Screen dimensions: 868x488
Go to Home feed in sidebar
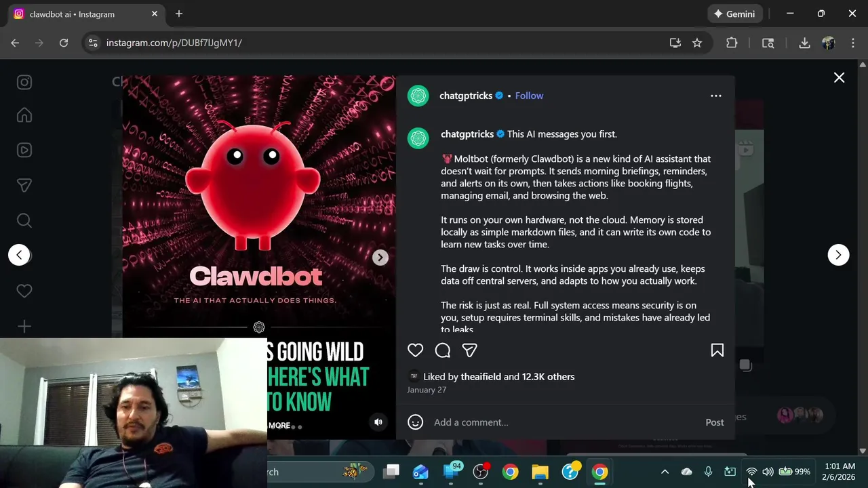[24, 115]
